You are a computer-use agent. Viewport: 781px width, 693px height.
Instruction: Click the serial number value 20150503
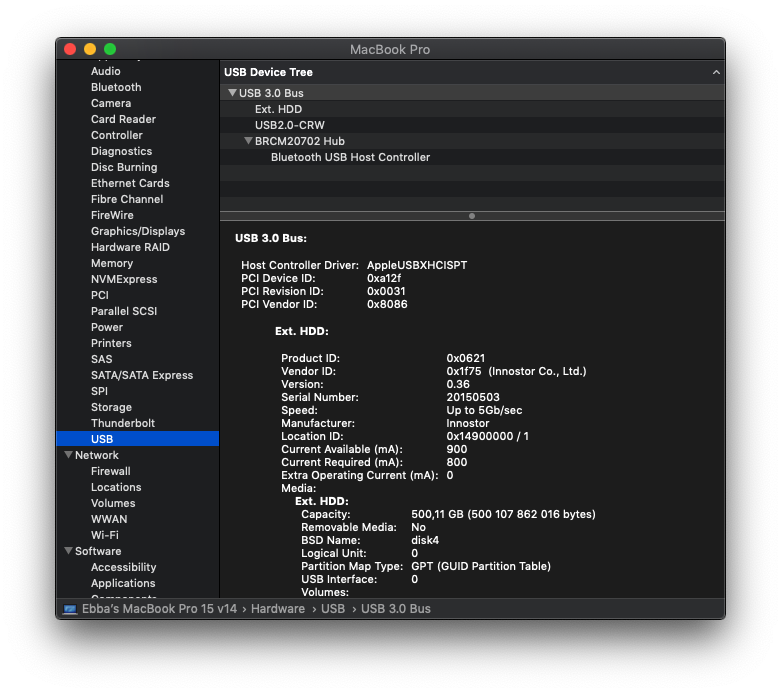[x=473, y=397]
